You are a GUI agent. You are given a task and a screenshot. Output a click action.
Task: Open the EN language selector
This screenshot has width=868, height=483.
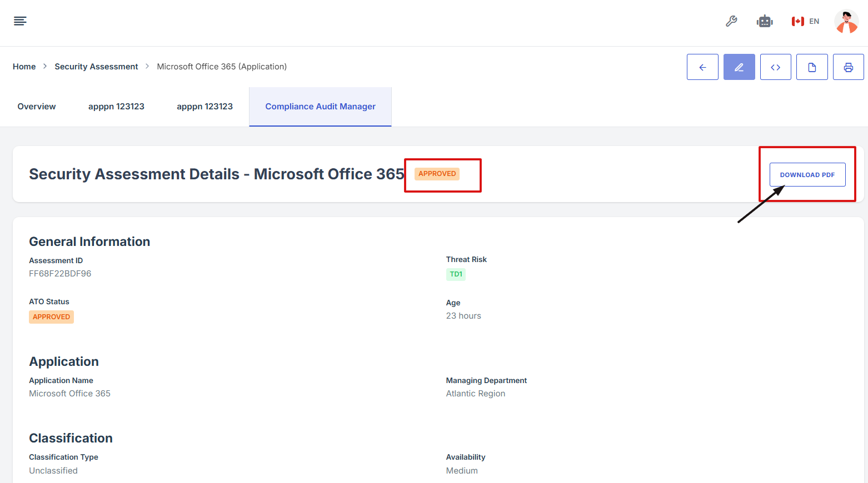806,22
